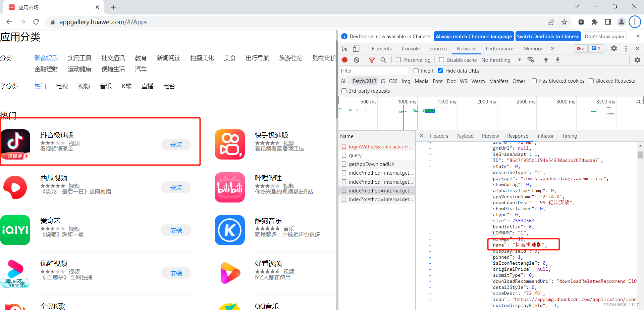Switch to the Elements tab

pyautogui.click(x=381, y=49)
